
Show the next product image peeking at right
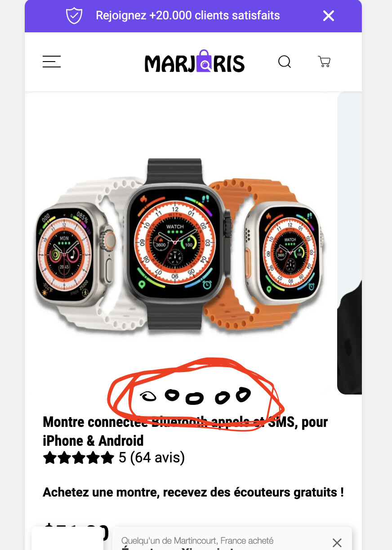coord(349,243)
